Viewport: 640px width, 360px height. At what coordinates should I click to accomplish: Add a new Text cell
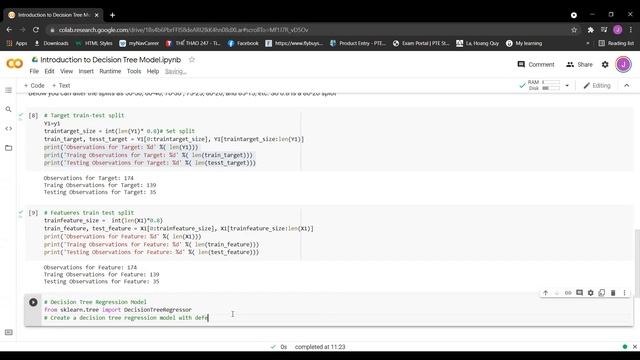pos(61,85)
